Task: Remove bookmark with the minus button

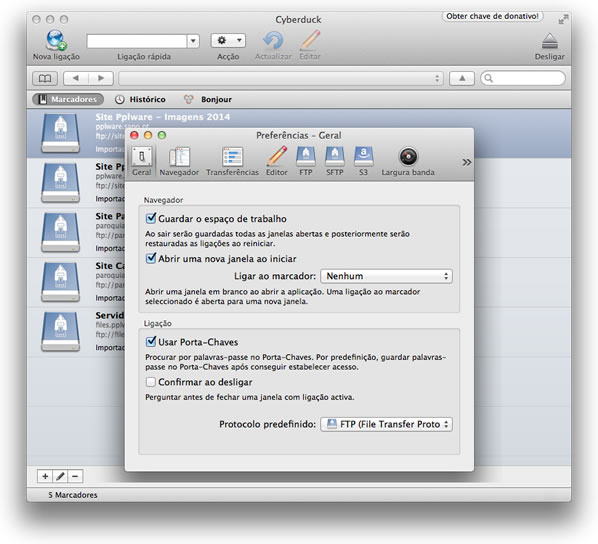Action: (75, 476)
